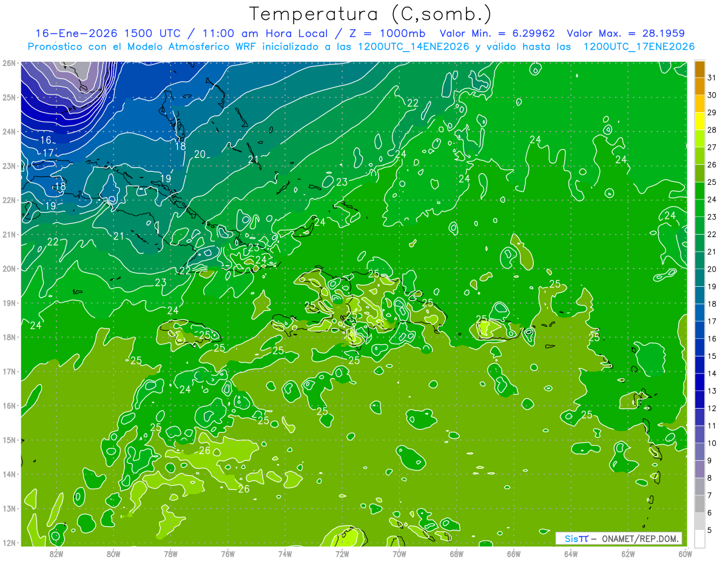Screen dimensions: 728x562
Task: Click legend scale value 27
Action: coord(712,147)
